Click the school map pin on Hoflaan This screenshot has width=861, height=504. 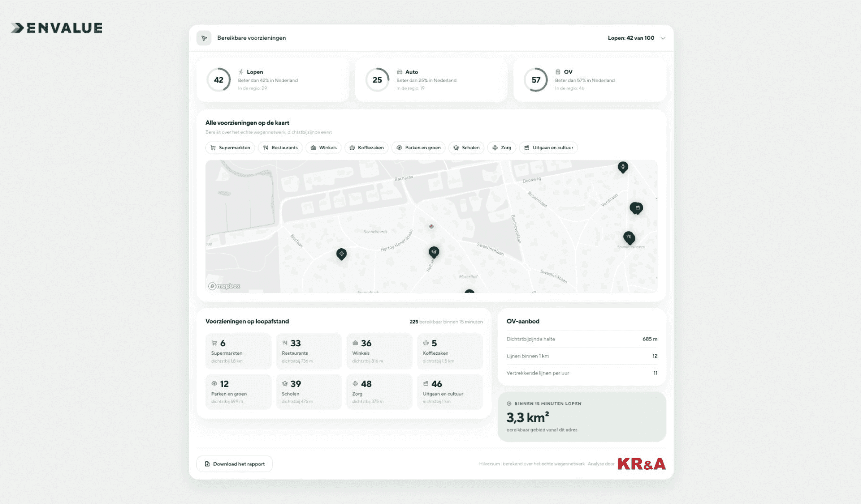434,252
